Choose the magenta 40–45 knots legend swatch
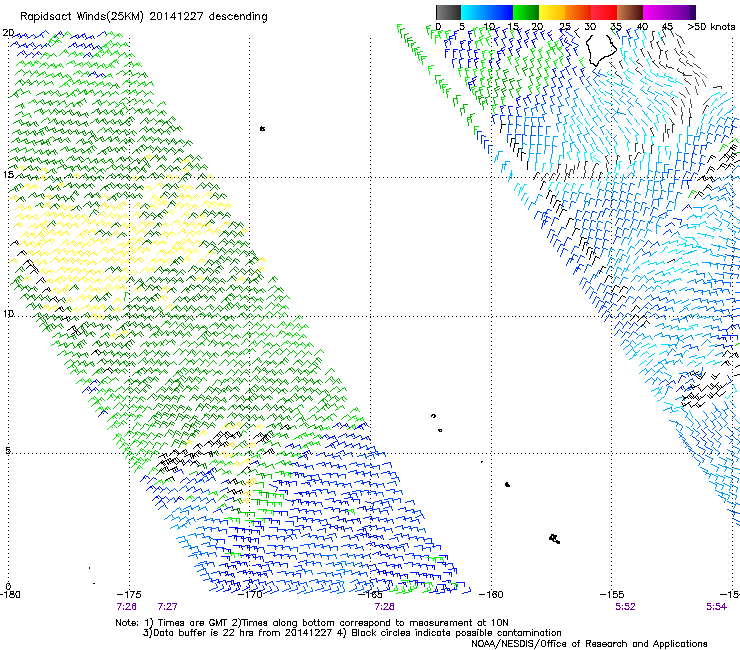 click(656, 12)
